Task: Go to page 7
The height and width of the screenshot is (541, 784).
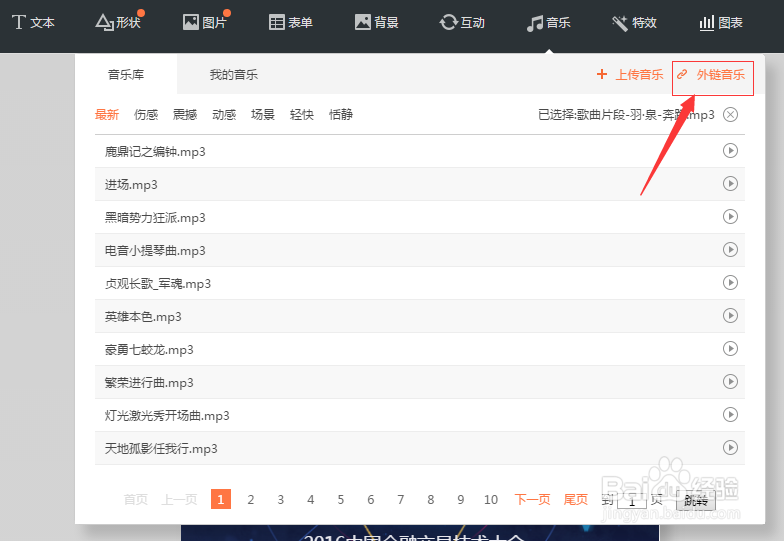Action: coord(401,499)
